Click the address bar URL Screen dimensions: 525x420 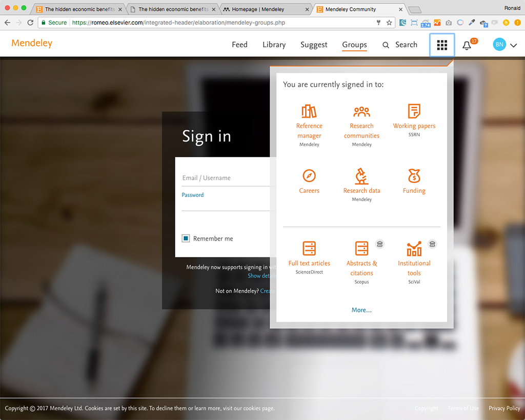[x=178, y=23]
